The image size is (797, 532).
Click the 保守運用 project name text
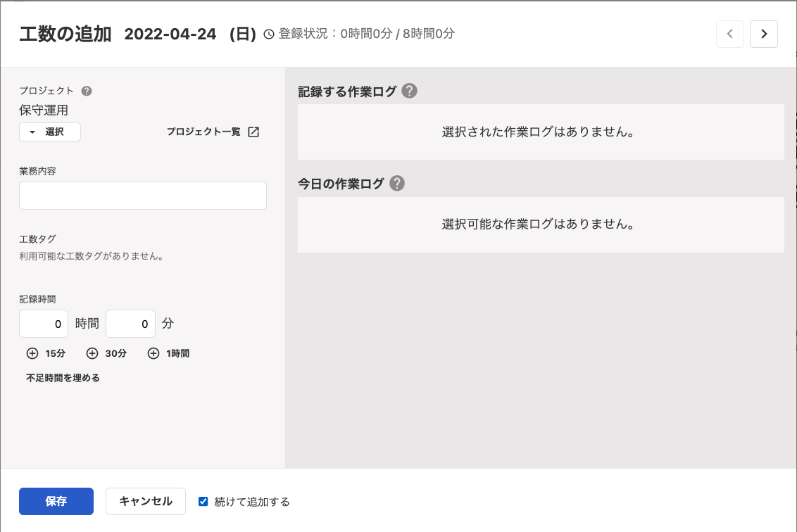[44, 110]
